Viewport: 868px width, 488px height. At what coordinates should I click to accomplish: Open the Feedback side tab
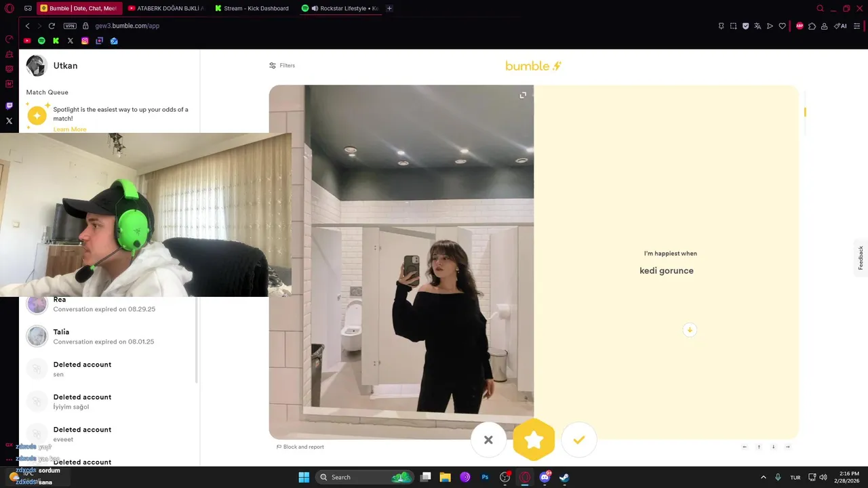pos(861,258)
